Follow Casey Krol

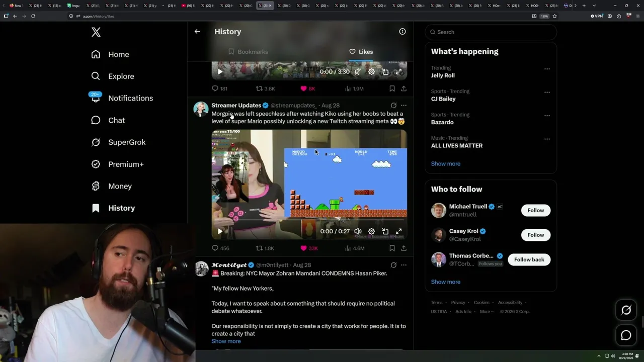pos(536,235)
